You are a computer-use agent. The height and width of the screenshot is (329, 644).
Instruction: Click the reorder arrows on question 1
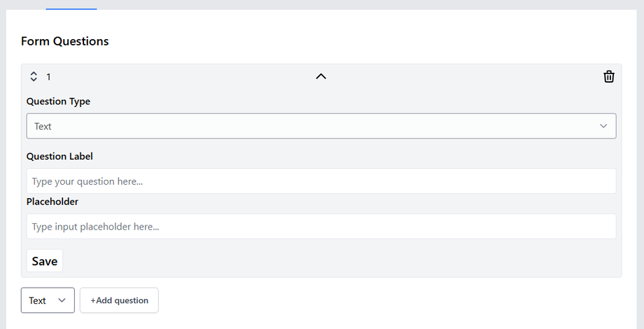[x=34, y=76]
